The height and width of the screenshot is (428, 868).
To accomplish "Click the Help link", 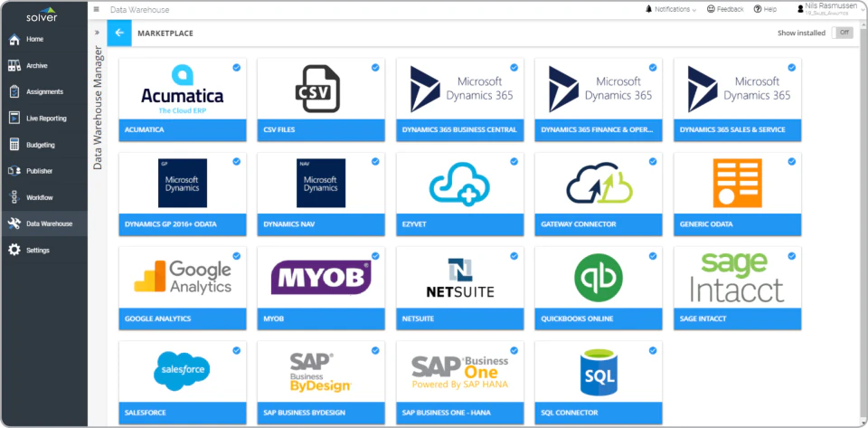I will pyautogui.click(x=765, y=9).
